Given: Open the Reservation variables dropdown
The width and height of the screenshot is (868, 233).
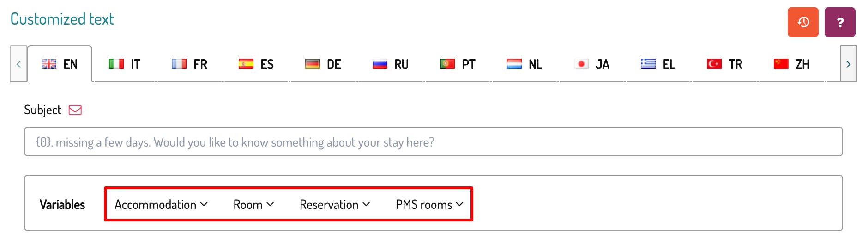Looking at the screenshot, I should (335, 204).
